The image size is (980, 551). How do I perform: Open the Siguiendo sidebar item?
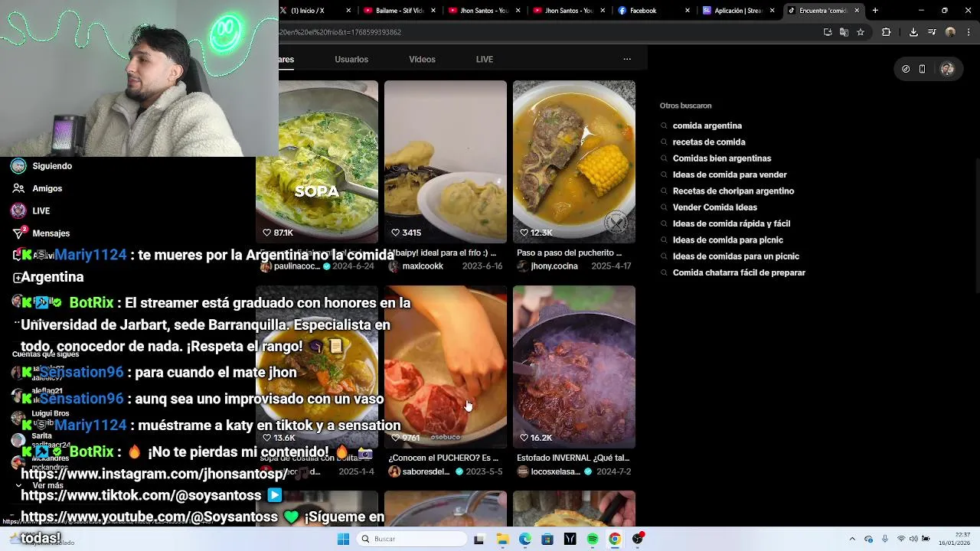(x=52, y=166)
